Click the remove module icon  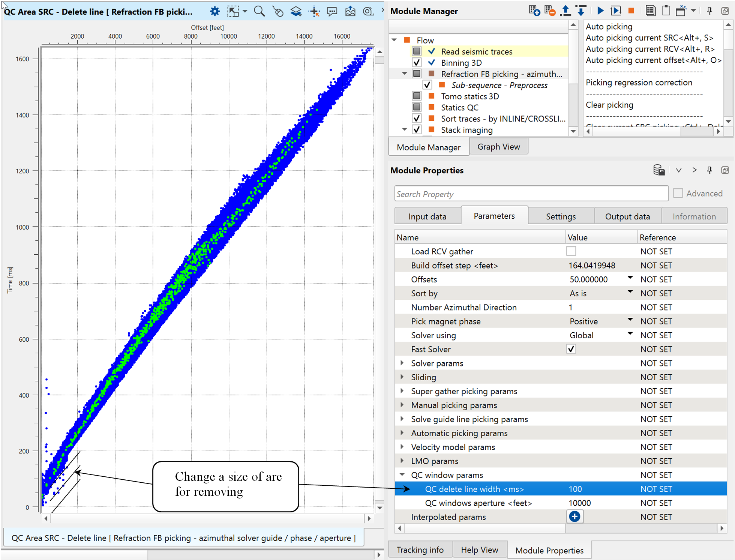pos(549,11)
